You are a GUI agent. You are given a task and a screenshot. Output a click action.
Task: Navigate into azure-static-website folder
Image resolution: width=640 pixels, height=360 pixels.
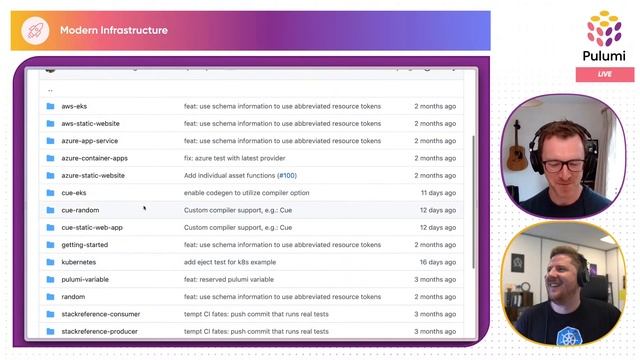[93, 176]
